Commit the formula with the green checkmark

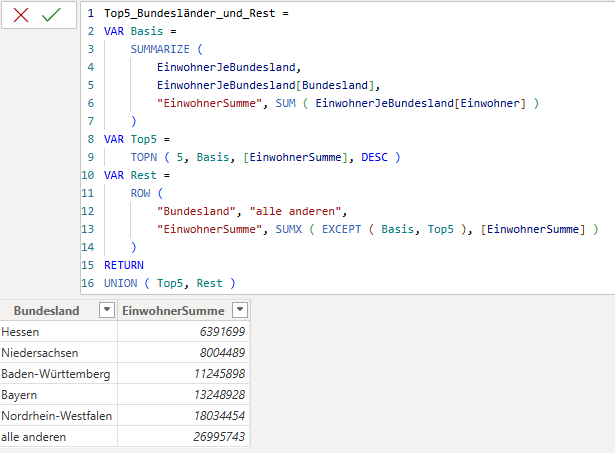(52, 16)
